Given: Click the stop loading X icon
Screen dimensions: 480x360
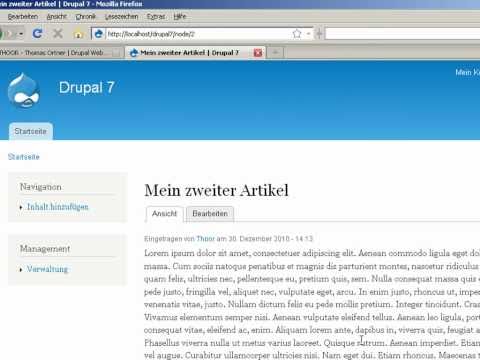Looking at the screenshot, I should coord(58,33).
